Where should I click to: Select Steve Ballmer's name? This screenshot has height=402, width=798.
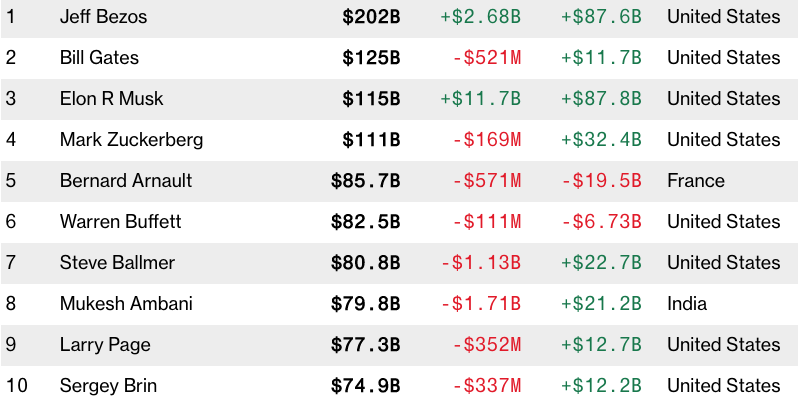tap(117, 263)
